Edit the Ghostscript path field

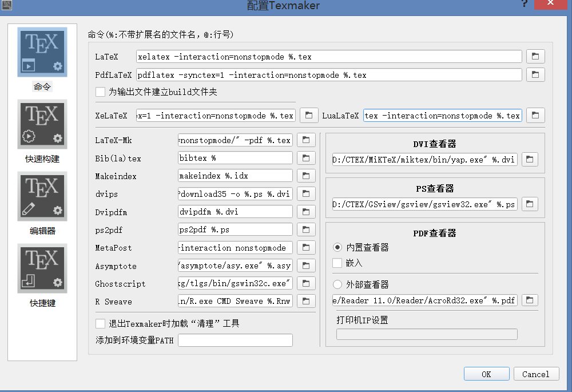pos(235,283)
